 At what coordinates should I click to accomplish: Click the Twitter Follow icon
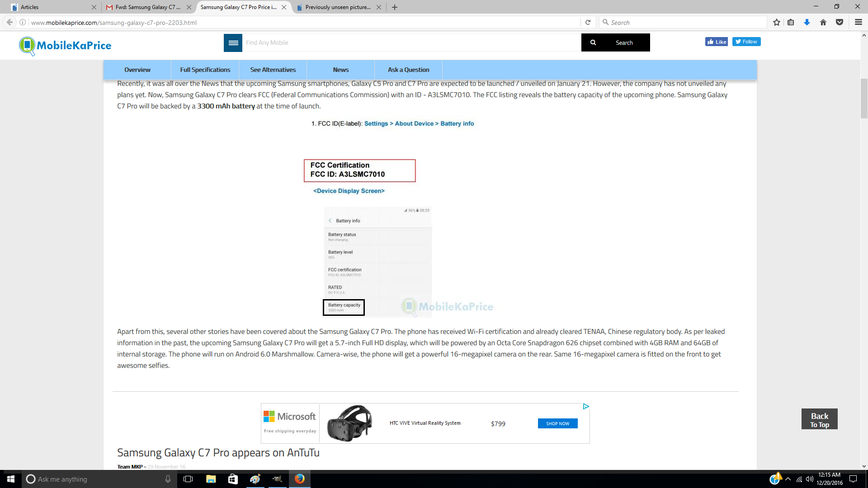click(746, 41)
